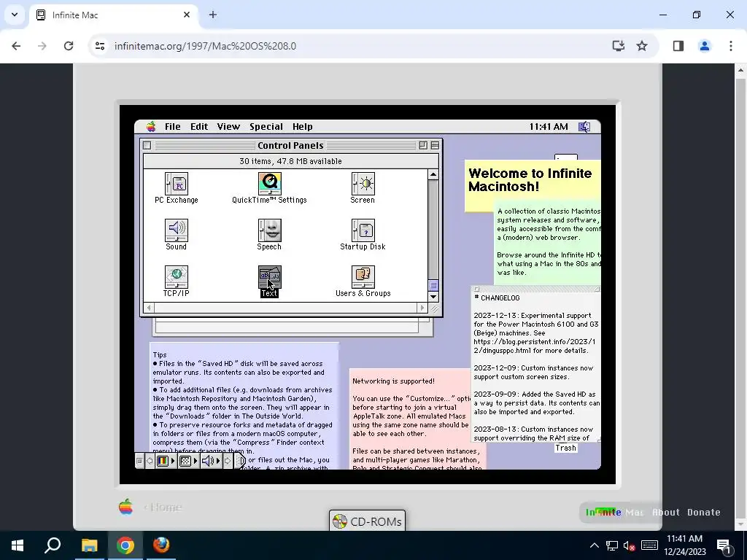747x560 pixels.
Task: Click the Control Panels window close box
Action: pyautogui.click(x=147, y=146)
